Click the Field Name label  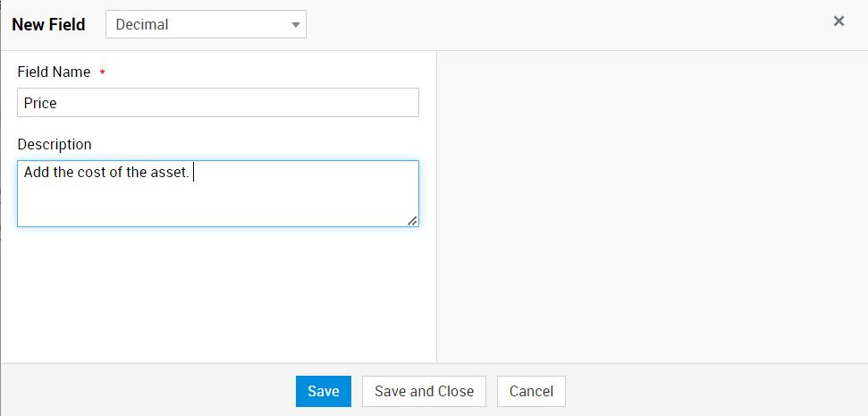pyautogui.click(x=54, y=72)
